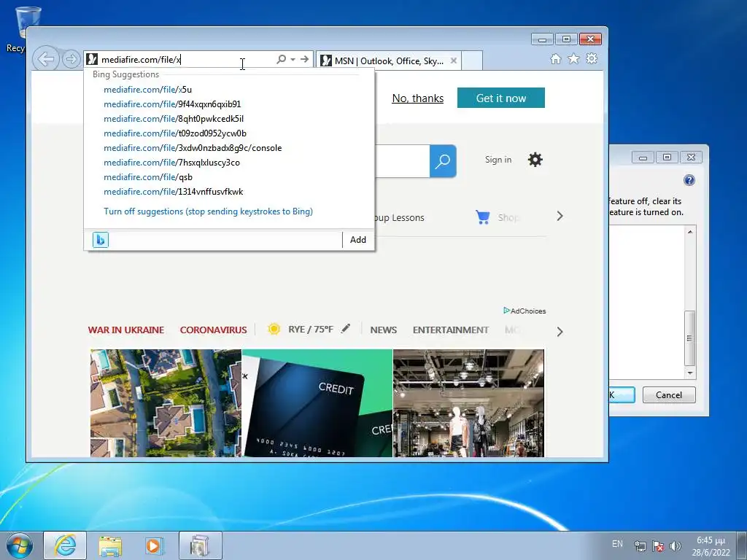Click the dialog list scrollbar thumb

tap(690, 338)
